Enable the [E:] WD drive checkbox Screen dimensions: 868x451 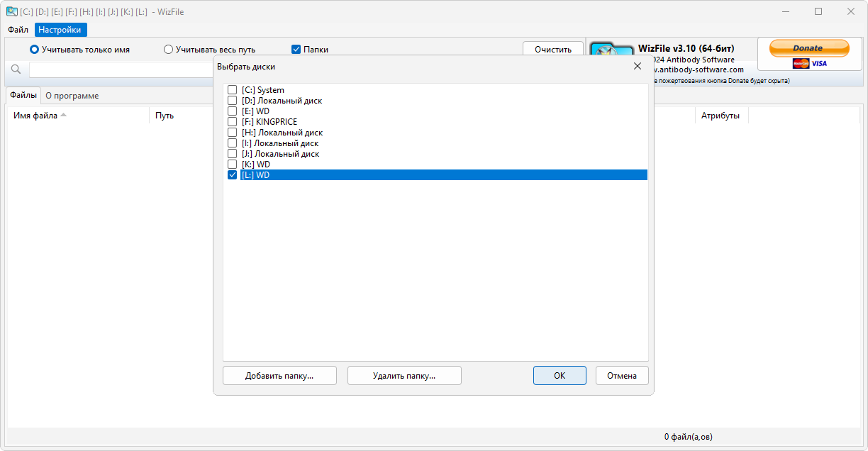(x=232, y=111)
